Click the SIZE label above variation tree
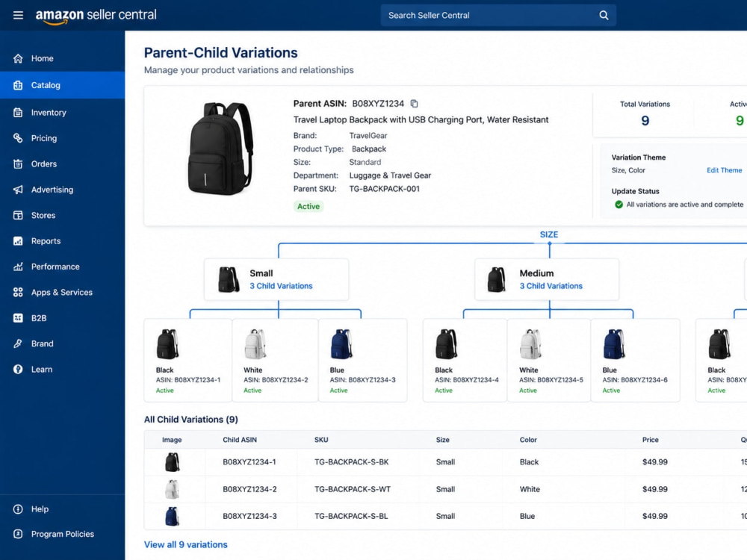The image size is (747, 560). click(x=549, y=234)
